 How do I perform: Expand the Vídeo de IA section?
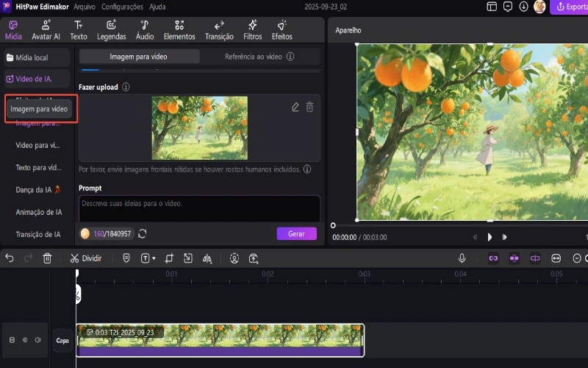(x=37, y=79)
